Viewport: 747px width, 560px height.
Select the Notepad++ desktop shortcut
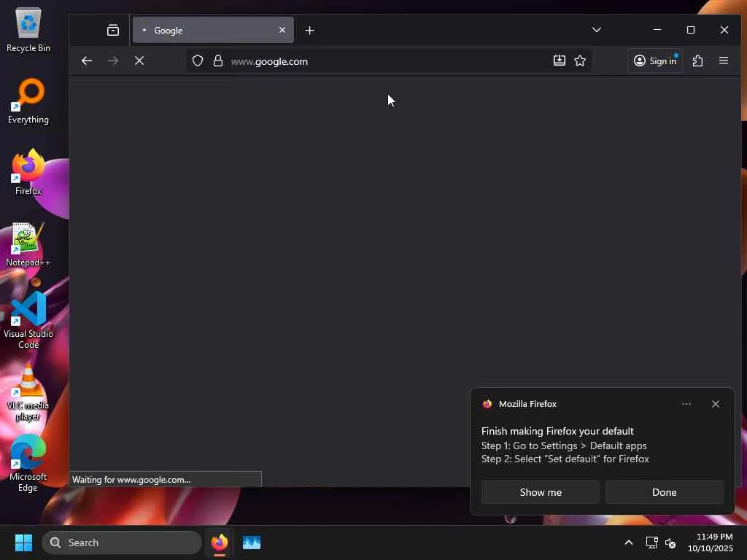(28, 245)
